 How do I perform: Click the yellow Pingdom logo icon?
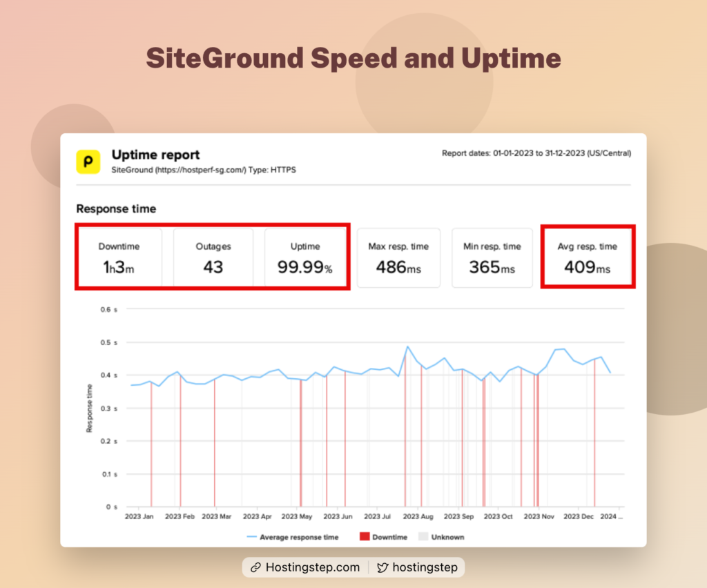(88, 161)
